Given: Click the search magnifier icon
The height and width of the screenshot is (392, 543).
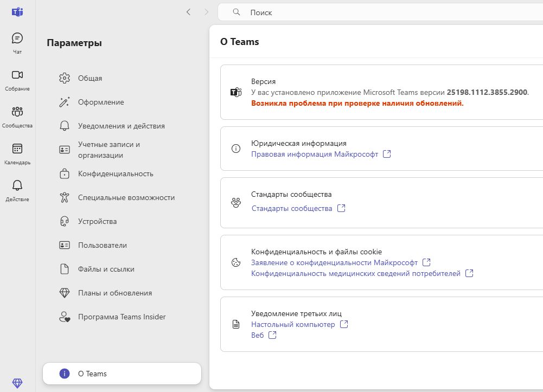Looking at the screenshot, I should [236, 12].
